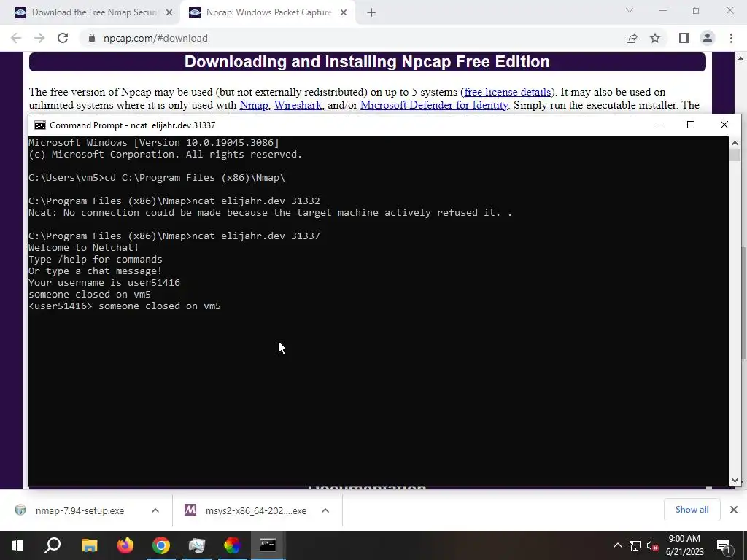Open the Chrome profile avatar menu
Viewport: 747px width, 560px height.
tap(708, 38)
